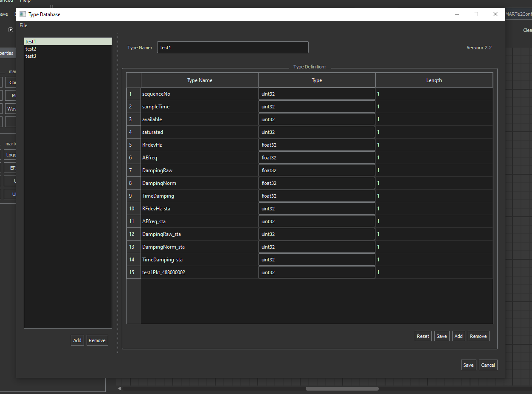The width and height of the screenshot is (532, 394).
Task: Open the Help menu
Action: (25, 1)
